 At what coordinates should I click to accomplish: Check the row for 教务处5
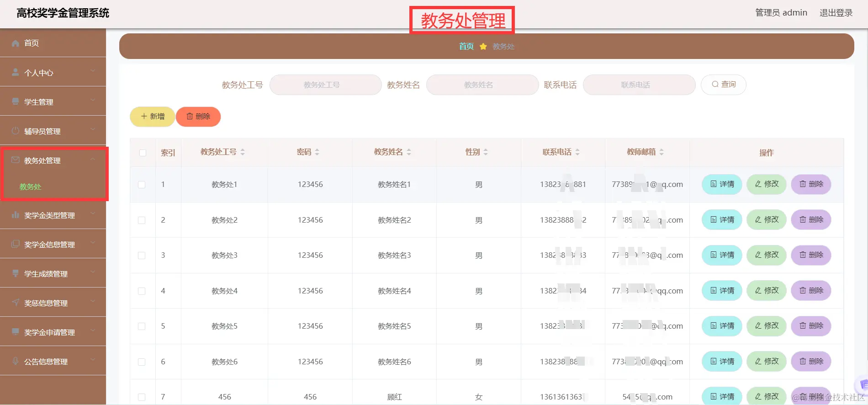tap(142, 326)
